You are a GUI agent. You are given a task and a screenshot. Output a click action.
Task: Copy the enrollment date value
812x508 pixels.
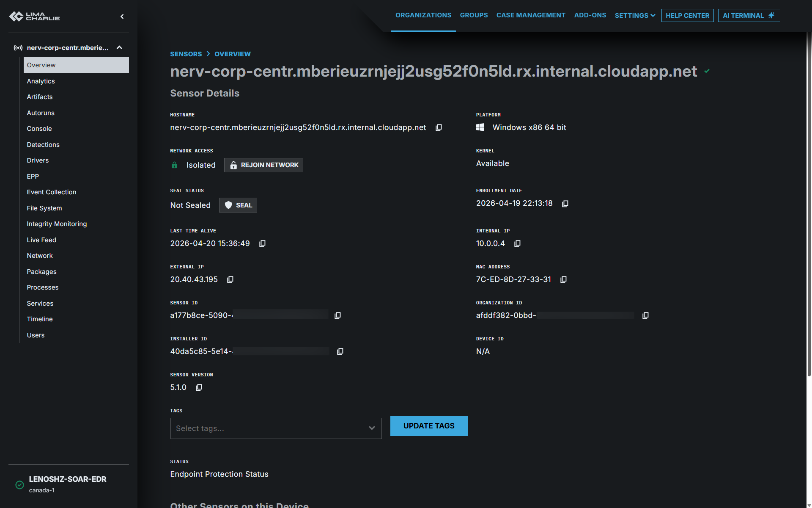point(565,204)
